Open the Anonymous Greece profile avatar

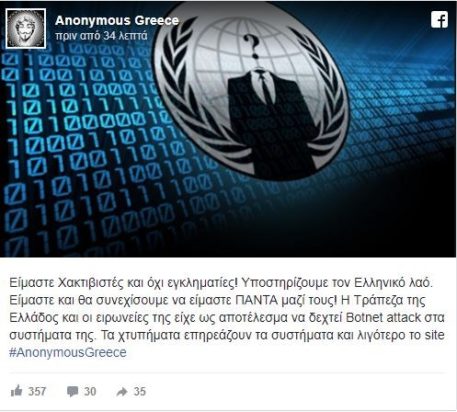[x=26, y=29]
